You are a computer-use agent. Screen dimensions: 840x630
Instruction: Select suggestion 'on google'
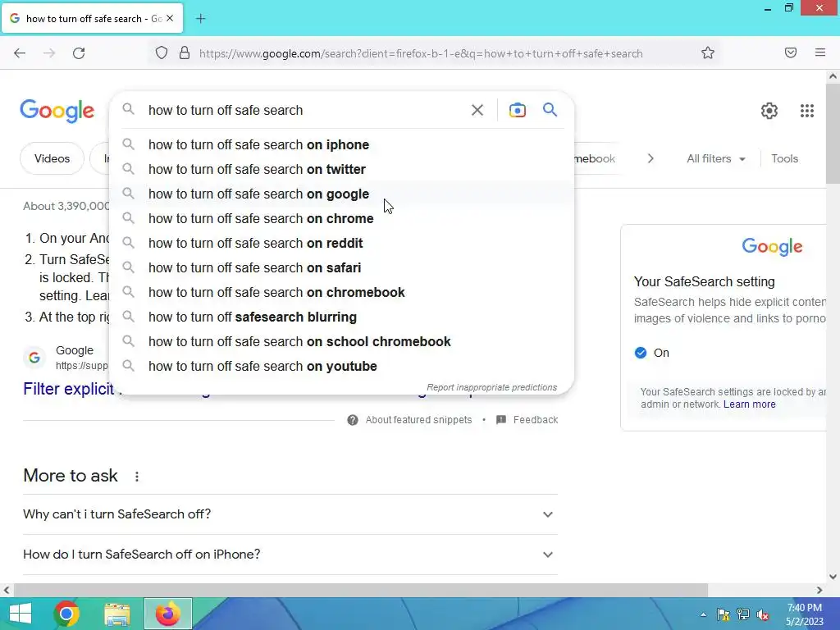(342, 194)
